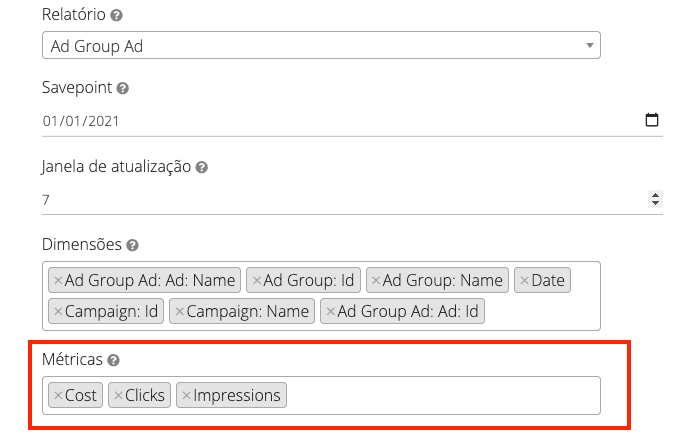Viewport: 700px width, 437px height.
Task: Remove the Cost metric tag
Action: 57,396
